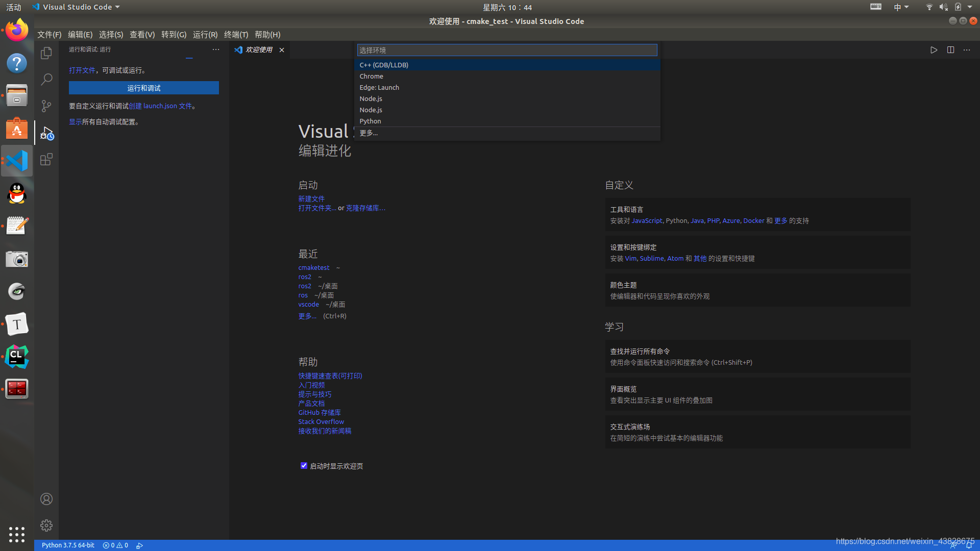This screenshot has width=980, height=551.
Task: Switch to the 欢迎使用 tab
Action: coord(259,50)
